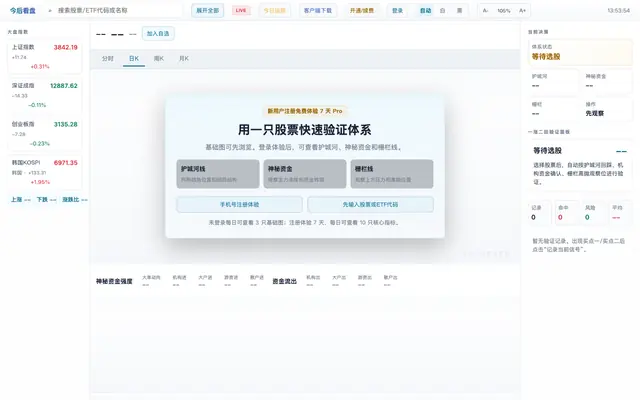Click the 13:53:54 clock display
This screenshot has width=640, height=400.
(x=618, y=11)
